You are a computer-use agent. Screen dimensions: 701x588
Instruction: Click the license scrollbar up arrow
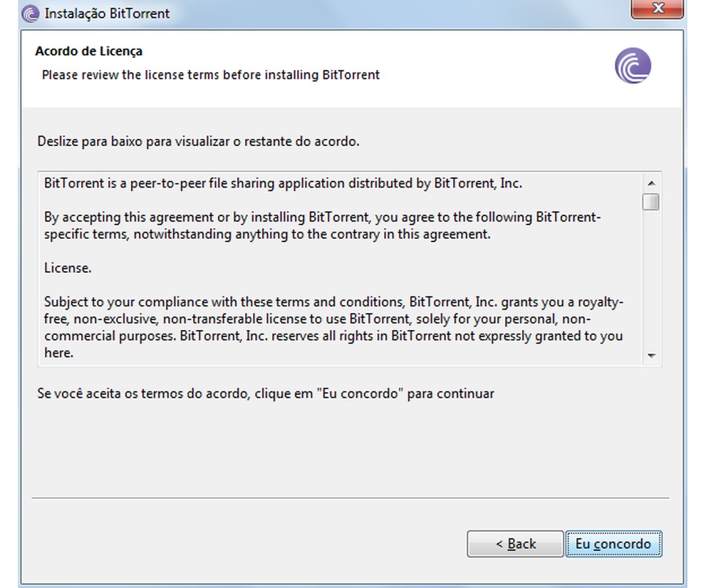pos(651,183)
